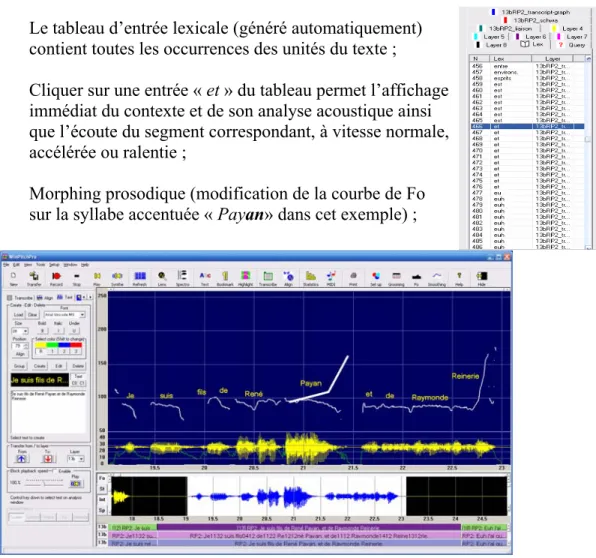
Task: Click the Group button
Action: [x=19, y=366]
